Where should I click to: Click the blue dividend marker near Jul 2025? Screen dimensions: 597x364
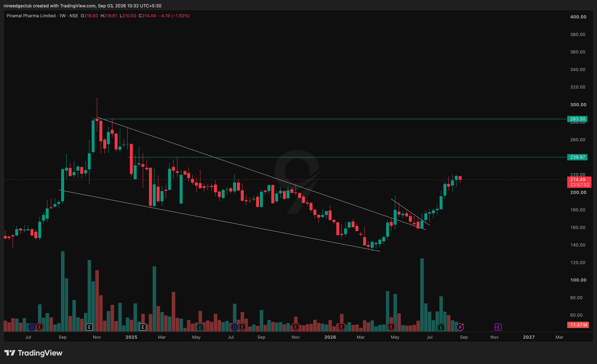pyautogui.click(x=234, y=327)
